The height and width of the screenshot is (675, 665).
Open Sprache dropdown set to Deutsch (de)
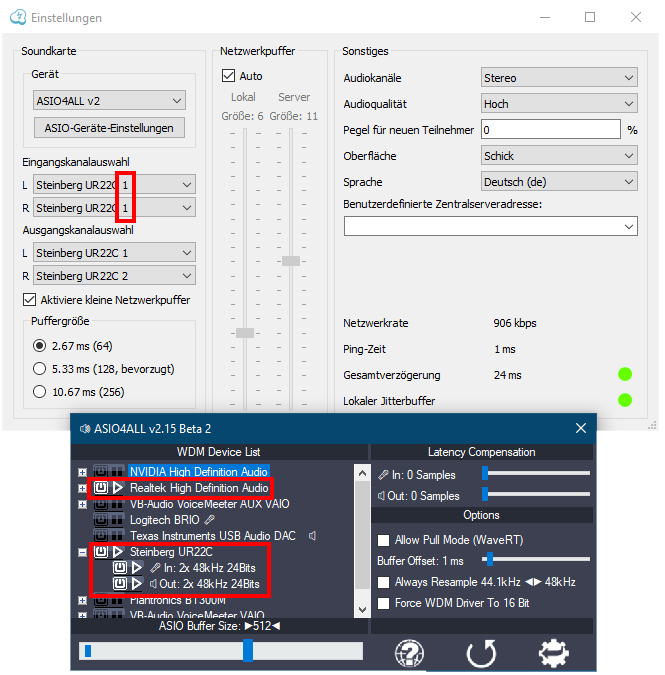[x=559, y=182]
